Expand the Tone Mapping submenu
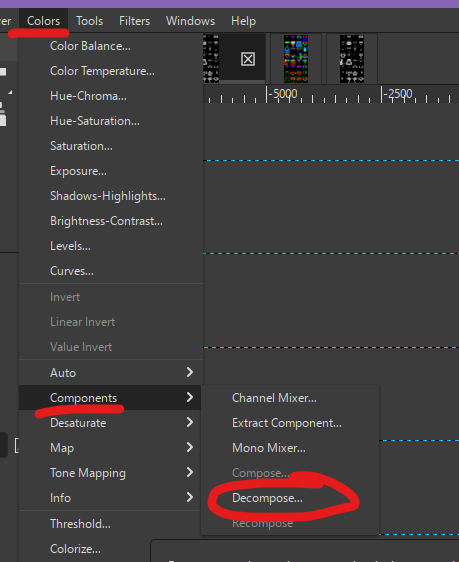The height and width of the screenshot is (562, 459). (x=111, y=473)
